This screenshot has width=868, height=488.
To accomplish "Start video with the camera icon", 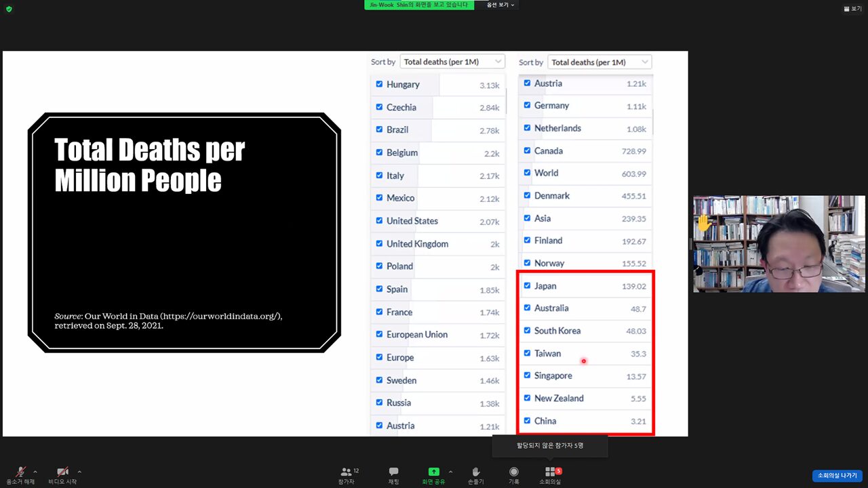I will click(x=62, y=472).
